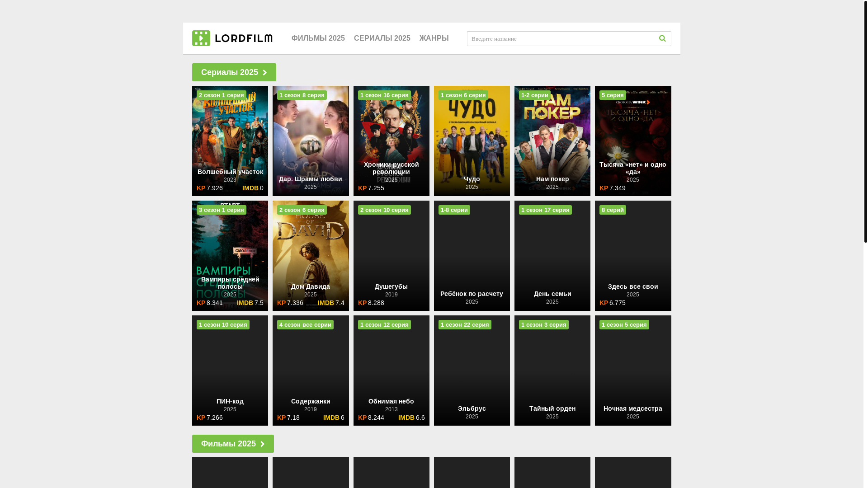Select the Ребёнок по расчету card
Image resolution: width=868 pixels, height=488 pixels.
(x=472, y=256)
